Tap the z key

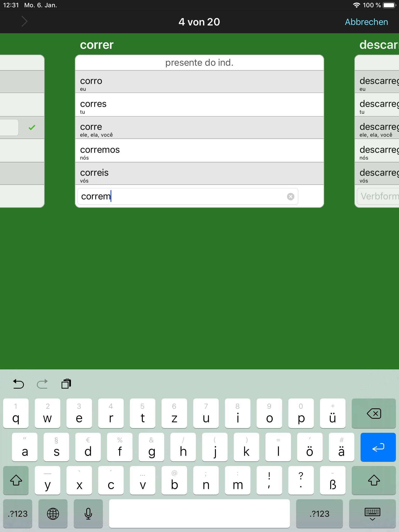pos(174,413)
